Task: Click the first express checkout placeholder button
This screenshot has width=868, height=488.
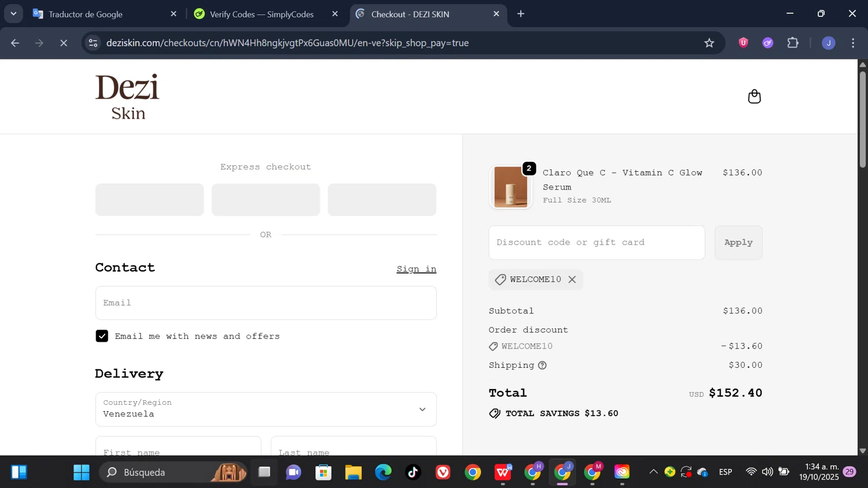Action: [x=149, y=200]
